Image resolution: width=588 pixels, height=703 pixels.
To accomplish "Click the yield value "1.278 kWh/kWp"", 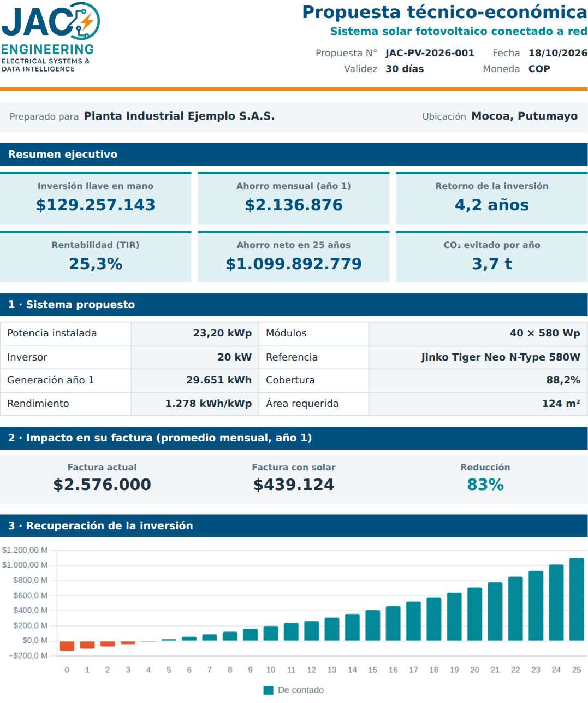I will point(195,404).
